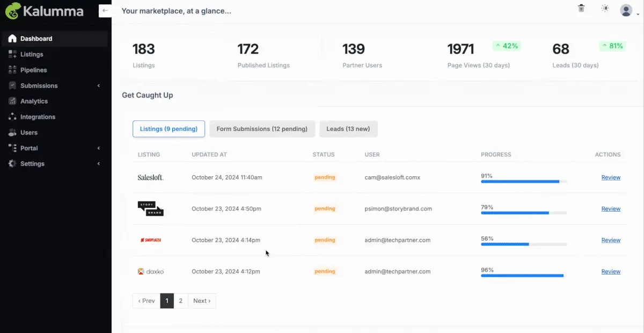Open the Dashboard sidebar icon

point(12,39)
